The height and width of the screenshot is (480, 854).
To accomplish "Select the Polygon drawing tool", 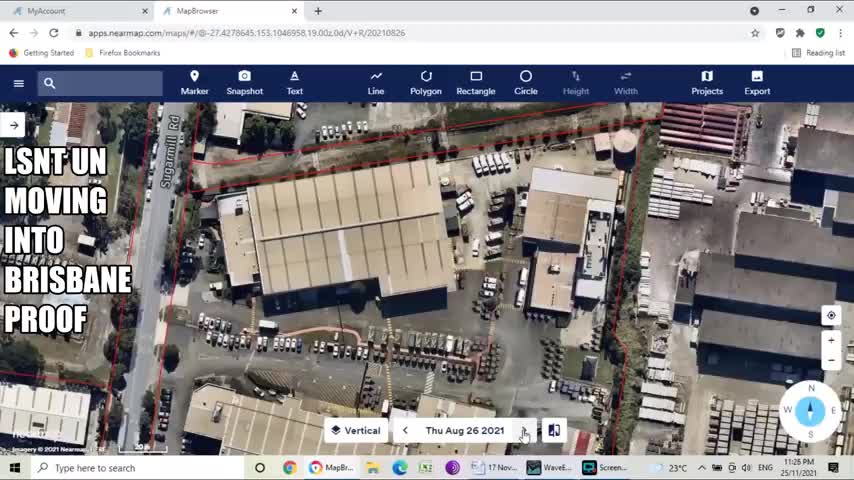I will coord(426,83).
